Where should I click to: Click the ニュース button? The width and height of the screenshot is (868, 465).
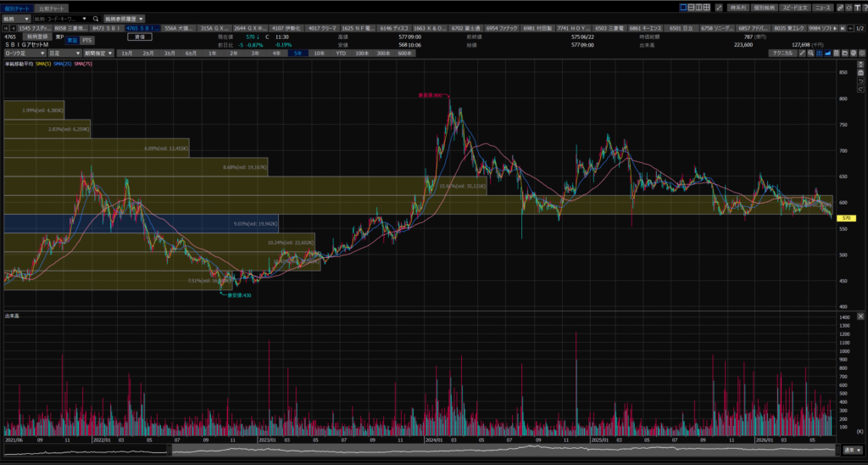822,8
